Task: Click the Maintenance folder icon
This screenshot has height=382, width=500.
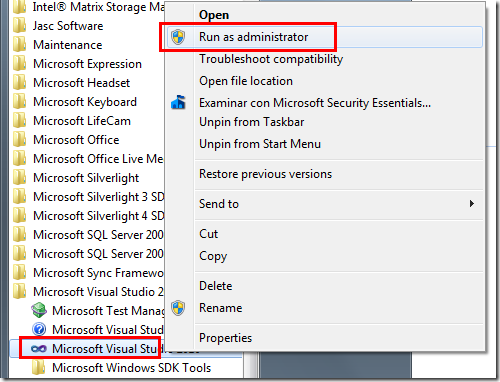Action: pos(19,45)
